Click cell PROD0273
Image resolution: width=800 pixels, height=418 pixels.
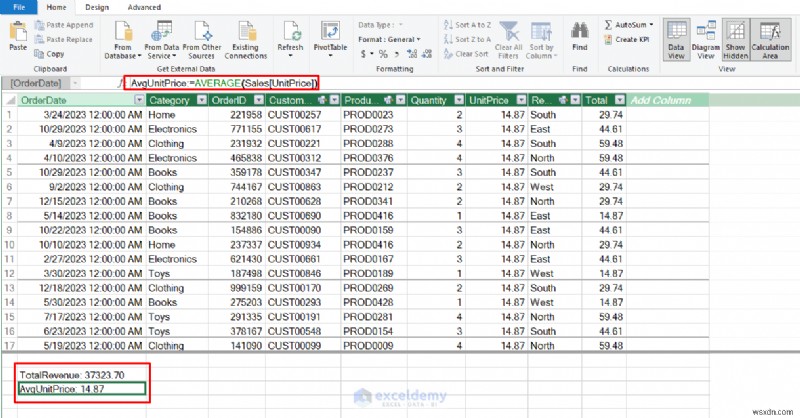pyautogui.click(x=373, y=129)
